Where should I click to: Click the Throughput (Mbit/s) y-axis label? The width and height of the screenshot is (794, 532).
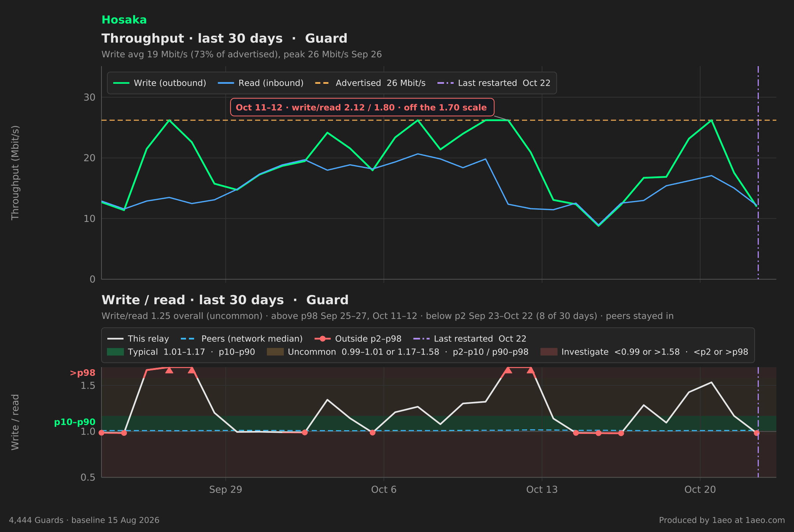[15, 173]
